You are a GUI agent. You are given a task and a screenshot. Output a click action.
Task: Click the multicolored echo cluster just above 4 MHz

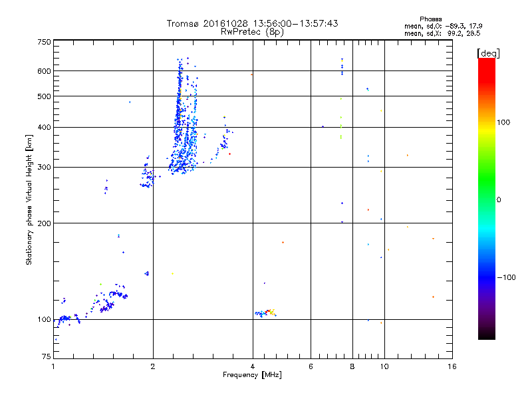click(265, 313)
